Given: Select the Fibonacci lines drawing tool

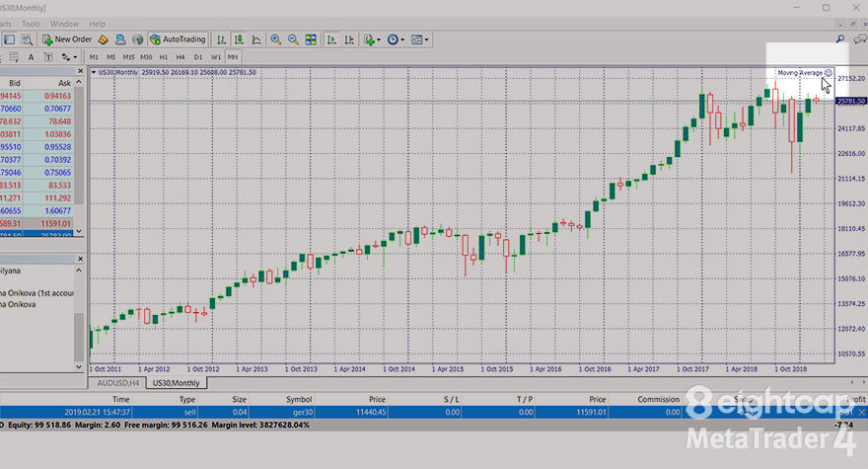Looking at the screenshot, I should [x=13, y=57].
